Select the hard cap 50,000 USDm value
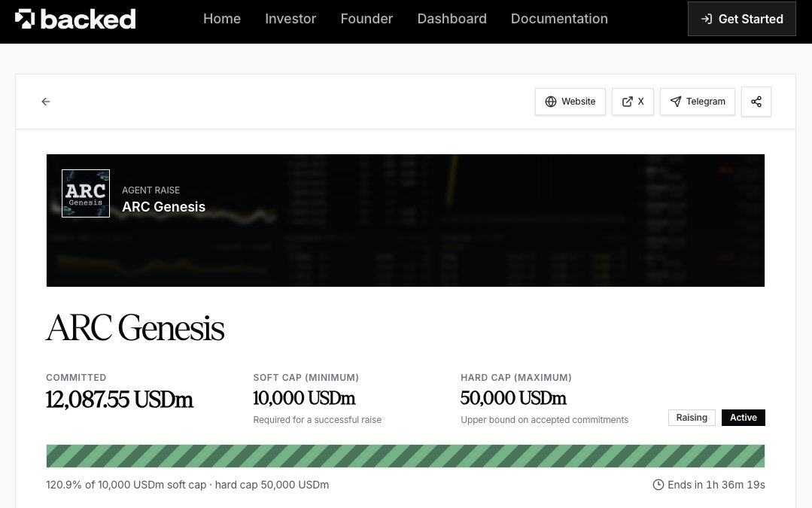This screenshot has height=508, width=812. [x=513, y=398]
